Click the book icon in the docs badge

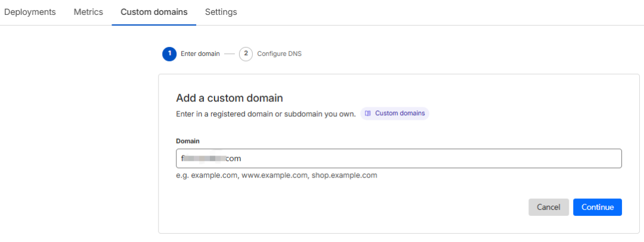tap(368, 113)
